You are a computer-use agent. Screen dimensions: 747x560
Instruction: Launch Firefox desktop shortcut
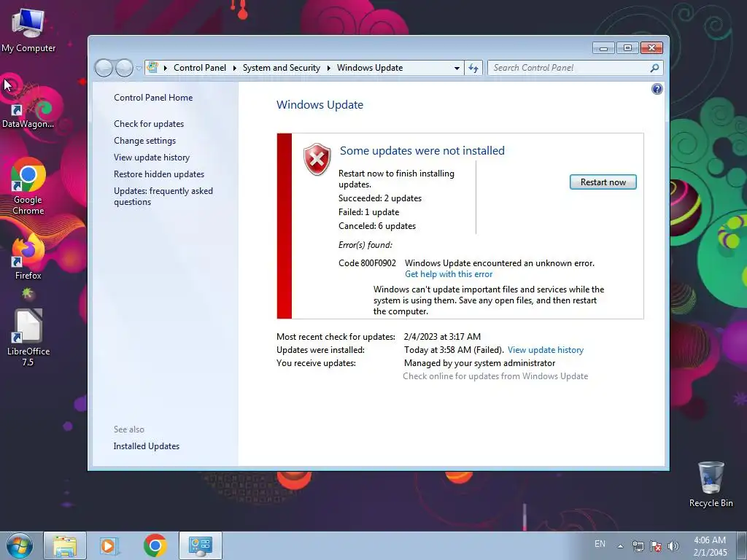point(28,256)
